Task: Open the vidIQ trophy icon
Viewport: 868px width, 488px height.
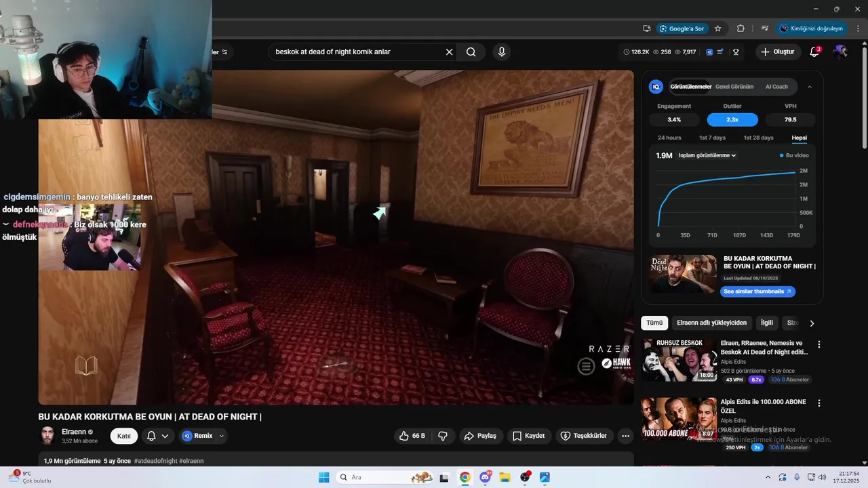Action: [736, 52]
